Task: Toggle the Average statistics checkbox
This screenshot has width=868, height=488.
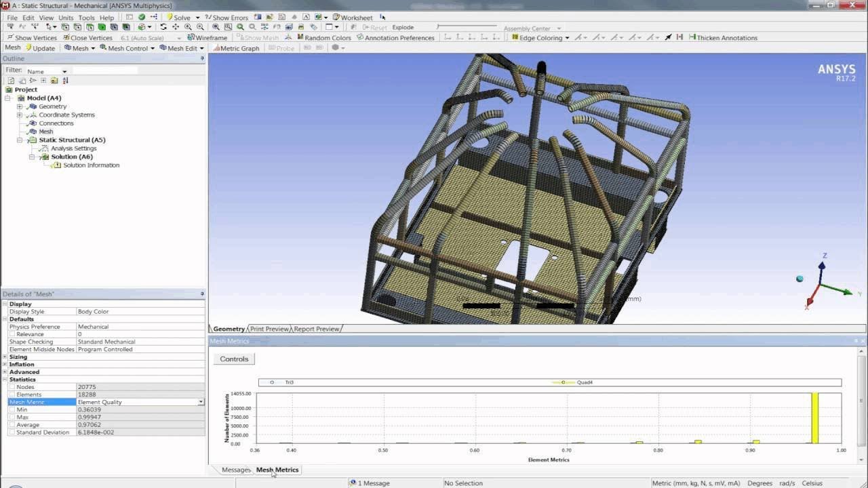Action: click(x=12, y=424)
